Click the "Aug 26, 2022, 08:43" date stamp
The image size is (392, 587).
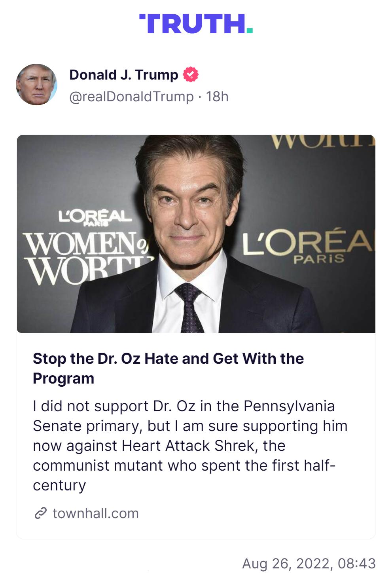coord(309,563)
